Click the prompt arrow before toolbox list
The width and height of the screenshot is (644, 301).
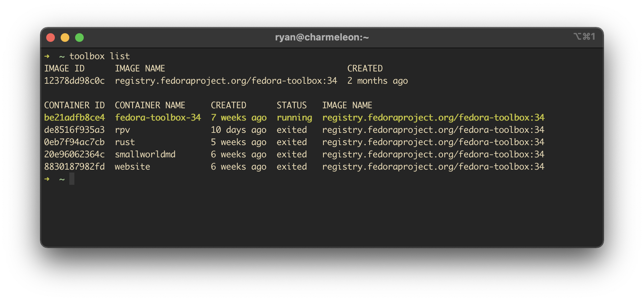pyautogui.click(x=47, y=56)
